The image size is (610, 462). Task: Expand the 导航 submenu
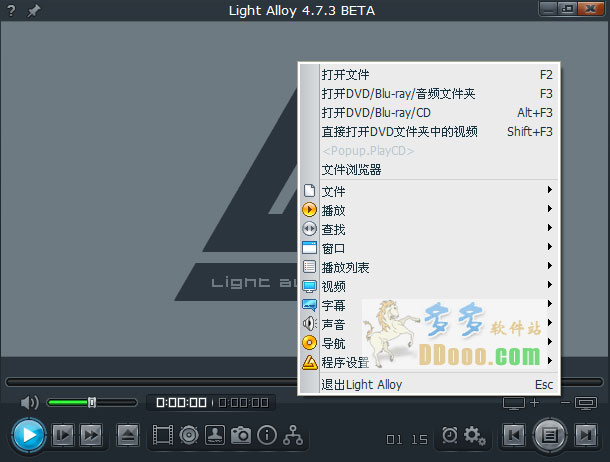click(x=429, y=343)
